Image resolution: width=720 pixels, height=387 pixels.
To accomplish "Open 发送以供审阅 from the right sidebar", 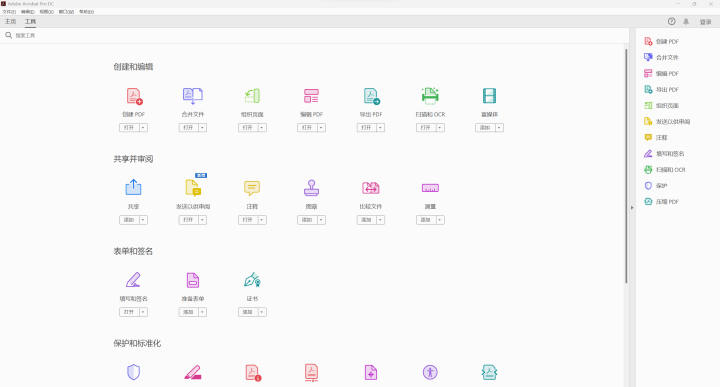I will pos(667,122).
